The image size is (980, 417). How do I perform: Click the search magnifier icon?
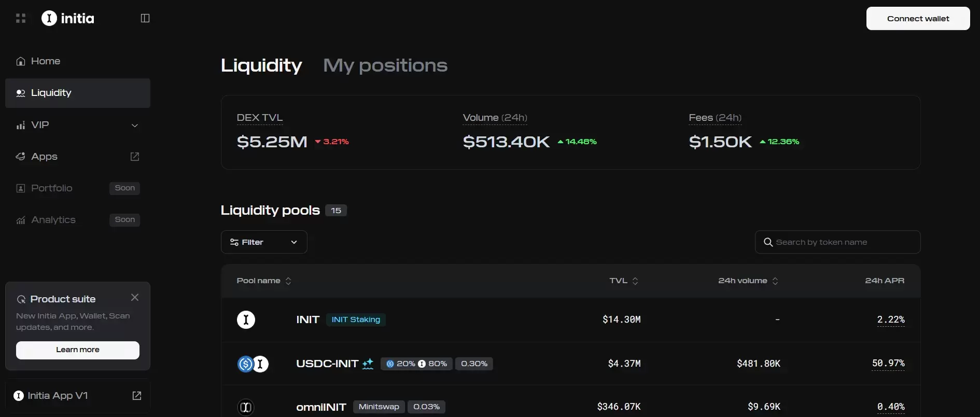click(x=768, y=242)
